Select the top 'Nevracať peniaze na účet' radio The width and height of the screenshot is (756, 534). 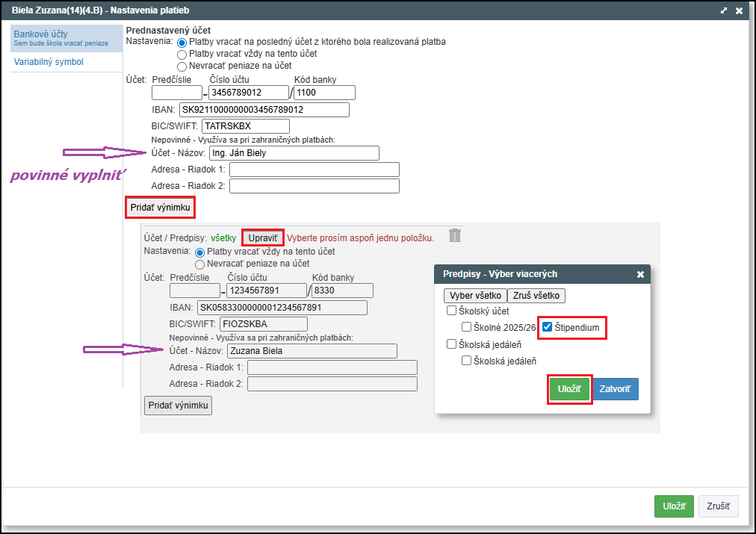tap(182, 66)
